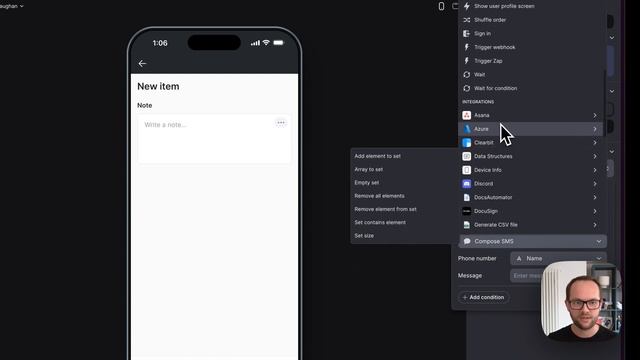Choose Shuffle order action
This screenshot has height=360, width=640.
[x=490, y=20]
